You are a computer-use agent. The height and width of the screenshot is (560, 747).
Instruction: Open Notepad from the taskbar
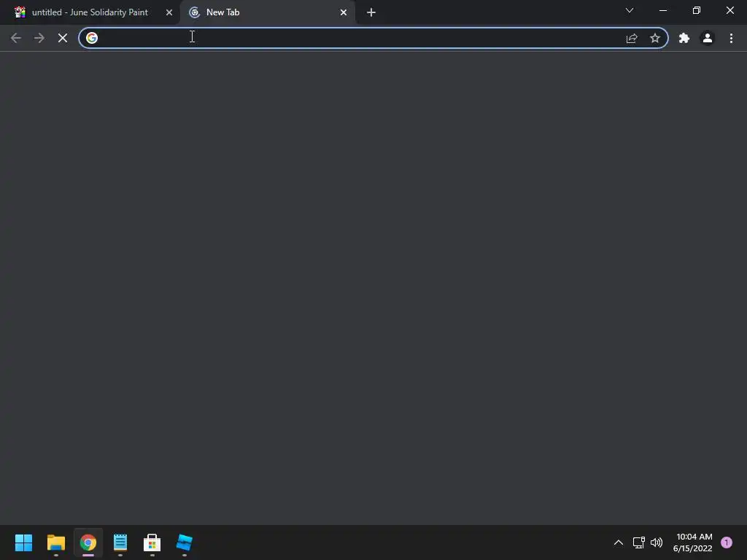tap(120, 542)
